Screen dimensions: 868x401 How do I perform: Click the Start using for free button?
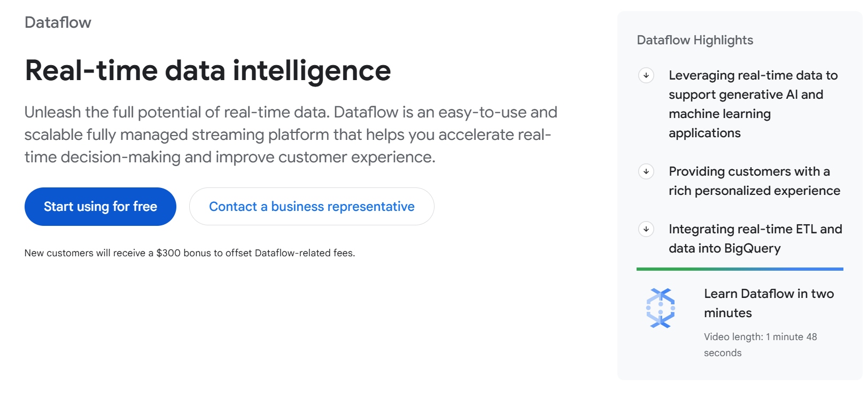100,206
